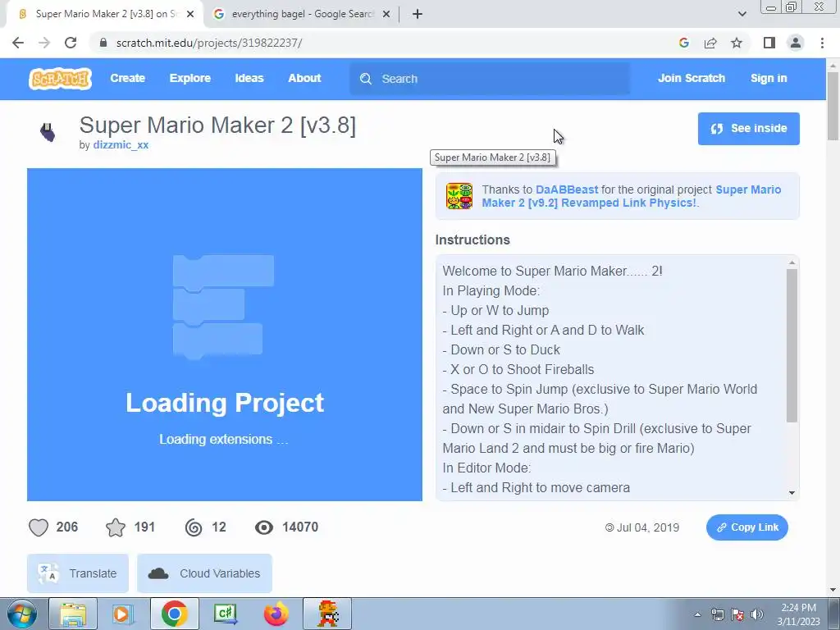Open Chrome three-dot menu
840x630 pixels.
pyautogui.click(x=822, y=43)
